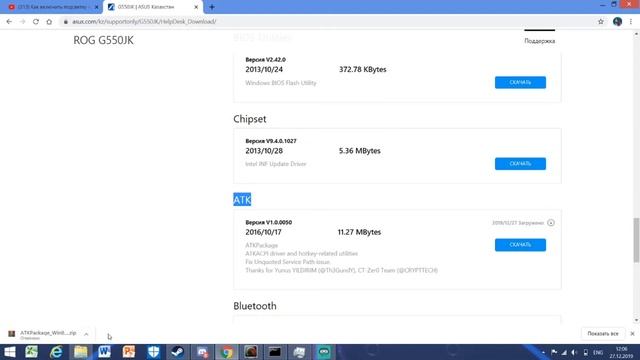
Task: Go back to previous page in Chrome
Action: point(9,22)
